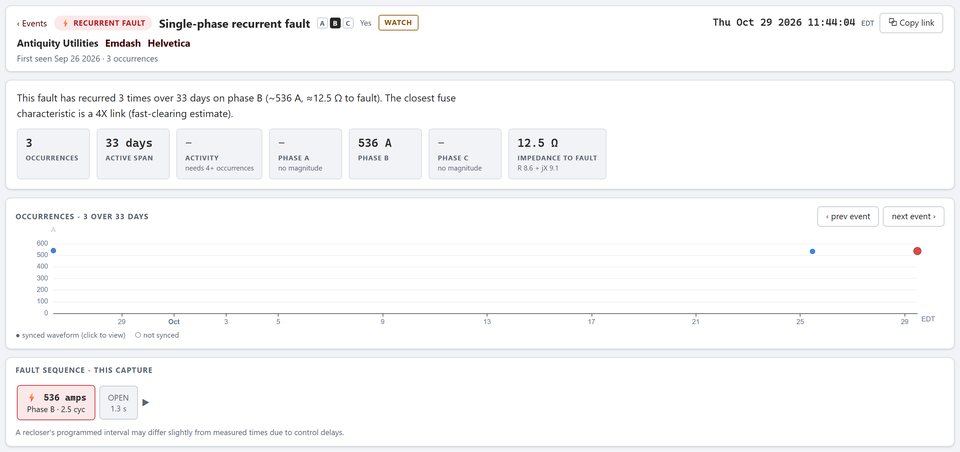Open the Emdash link

coord(122,43)
